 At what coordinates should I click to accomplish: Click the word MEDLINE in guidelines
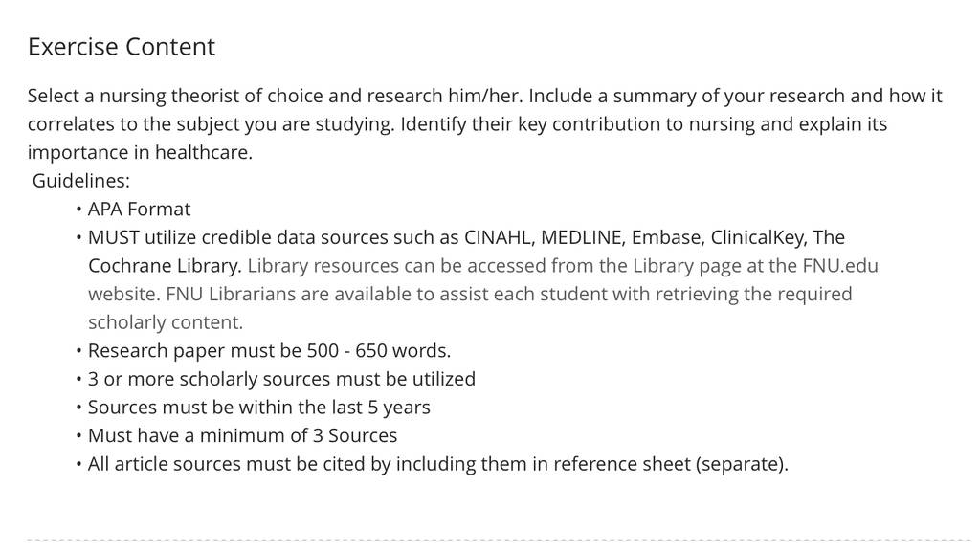click(583, 237)
